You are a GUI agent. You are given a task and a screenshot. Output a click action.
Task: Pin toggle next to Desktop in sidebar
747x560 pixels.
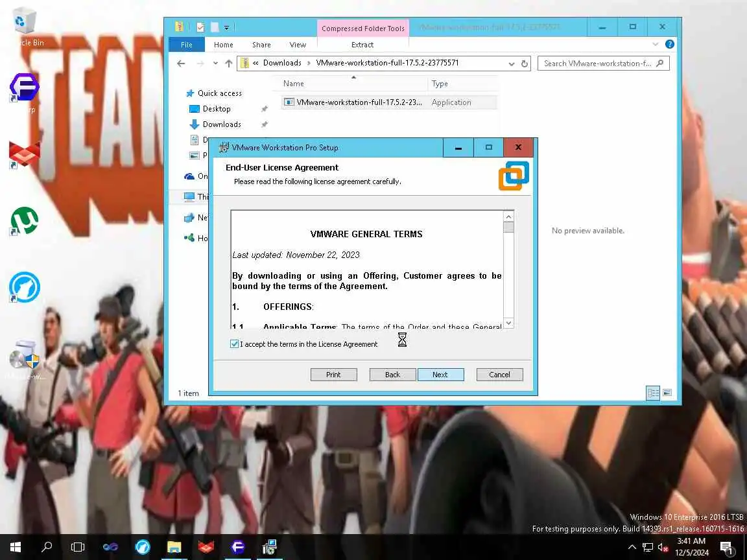(264, 109)
